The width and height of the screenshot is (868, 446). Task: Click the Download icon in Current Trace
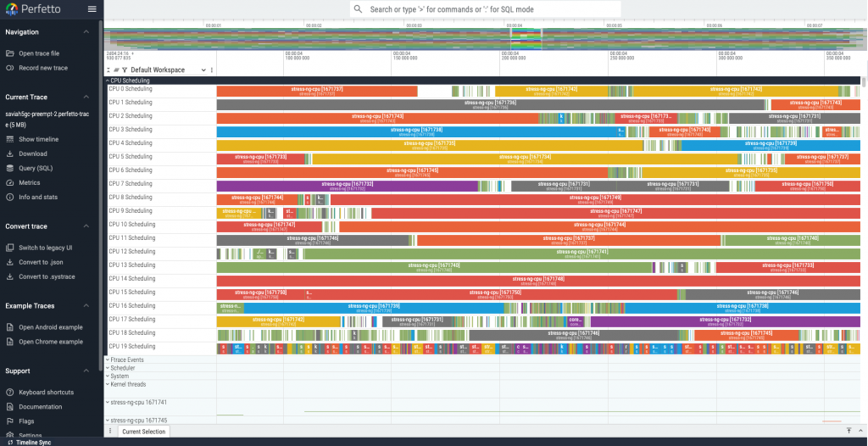10,153
